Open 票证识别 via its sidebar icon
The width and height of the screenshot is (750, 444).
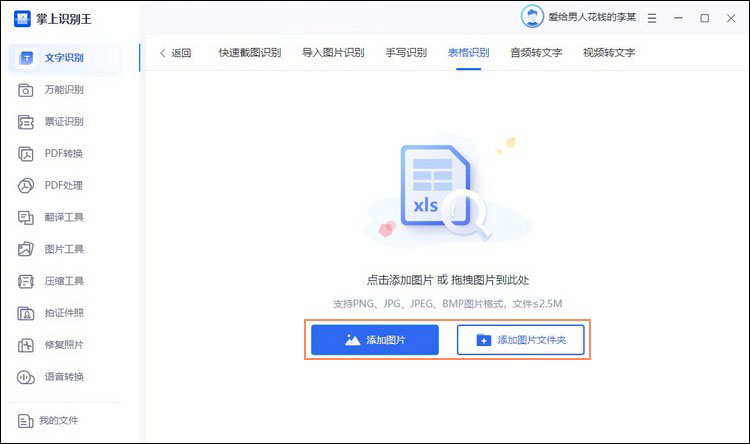pyautogui.click(x=25, y=122)
